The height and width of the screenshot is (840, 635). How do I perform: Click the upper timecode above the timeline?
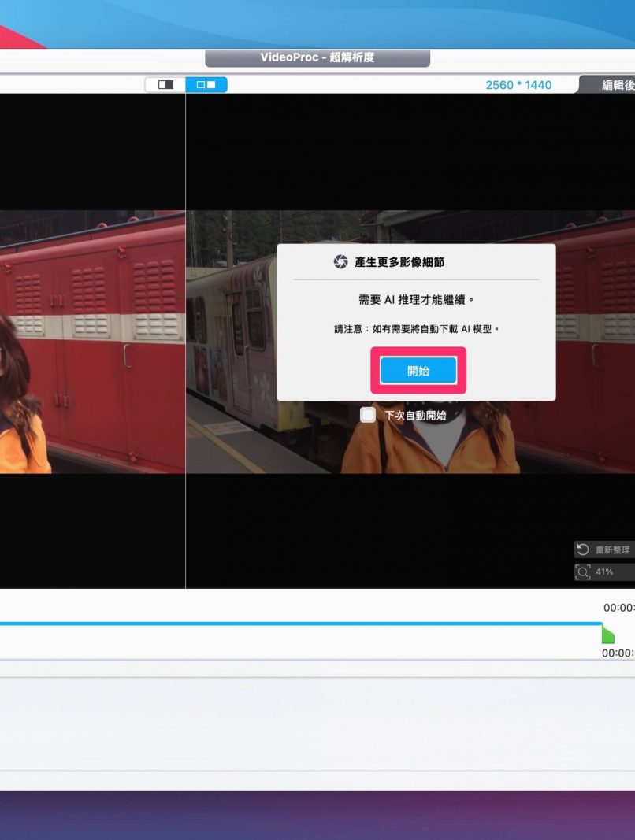[x=618, y=608]
